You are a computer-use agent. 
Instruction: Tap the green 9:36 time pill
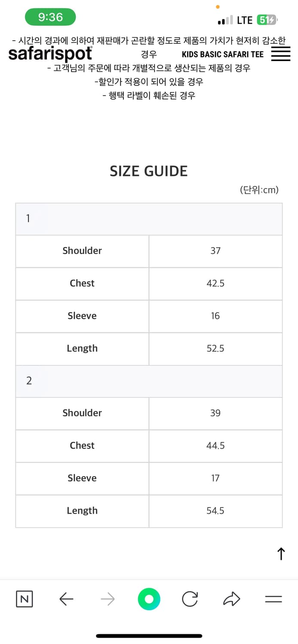point(50,17)
